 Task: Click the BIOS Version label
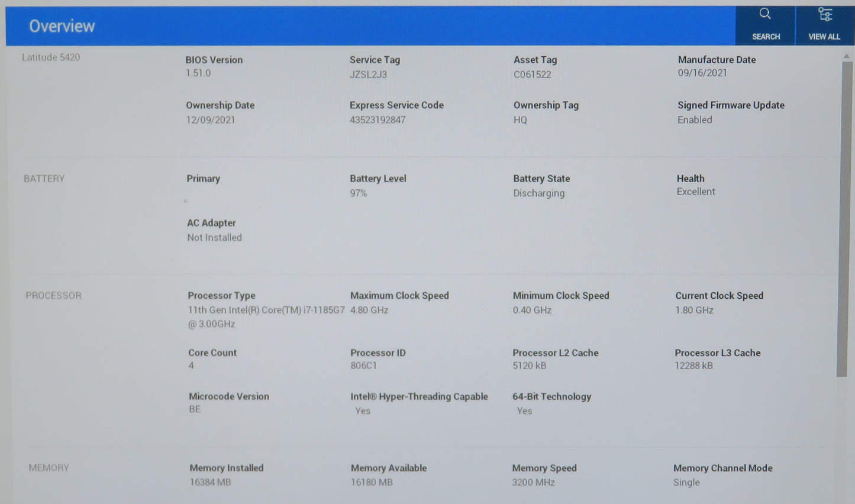[x=214, y=60]
